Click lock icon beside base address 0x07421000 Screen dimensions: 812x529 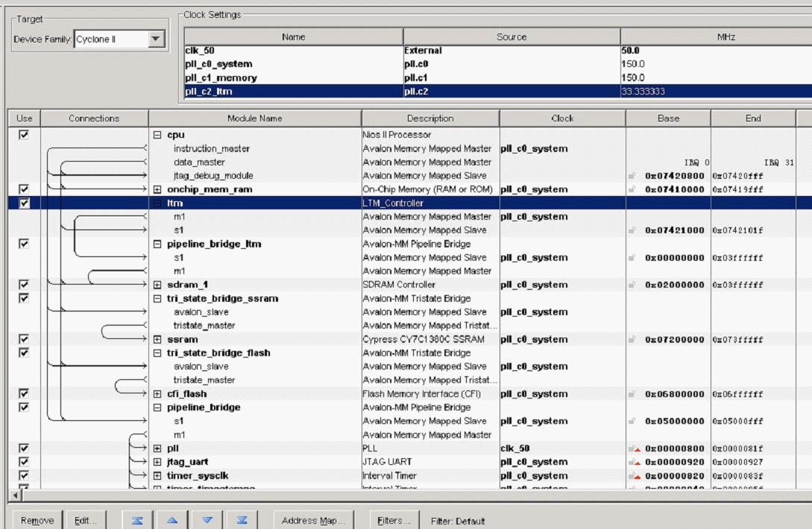coord(632,230)
